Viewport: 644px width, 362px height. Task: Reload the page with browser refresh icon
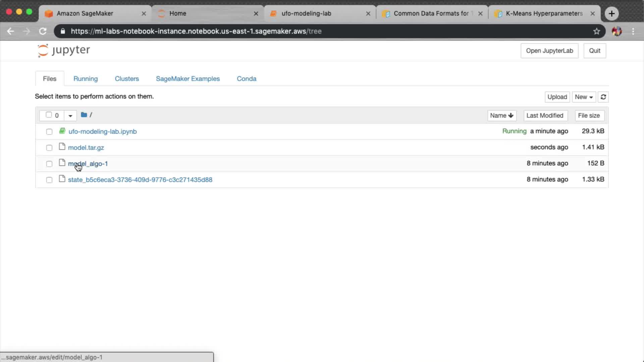click(x=43, y=31)
